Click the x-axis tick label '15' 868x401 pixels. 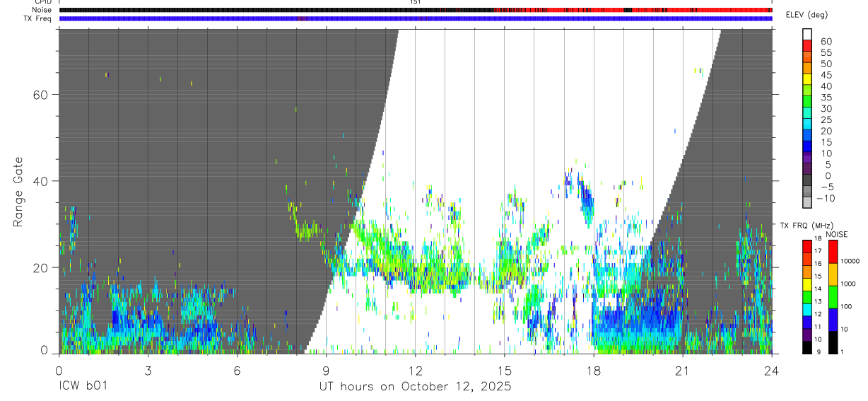[x=504, y=370]
